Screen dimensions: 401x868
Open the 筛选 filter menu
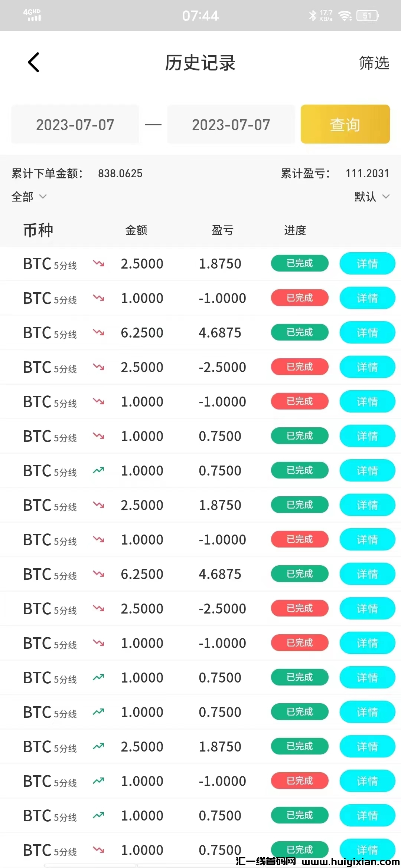pyautogui.click(x=374, y=63)
